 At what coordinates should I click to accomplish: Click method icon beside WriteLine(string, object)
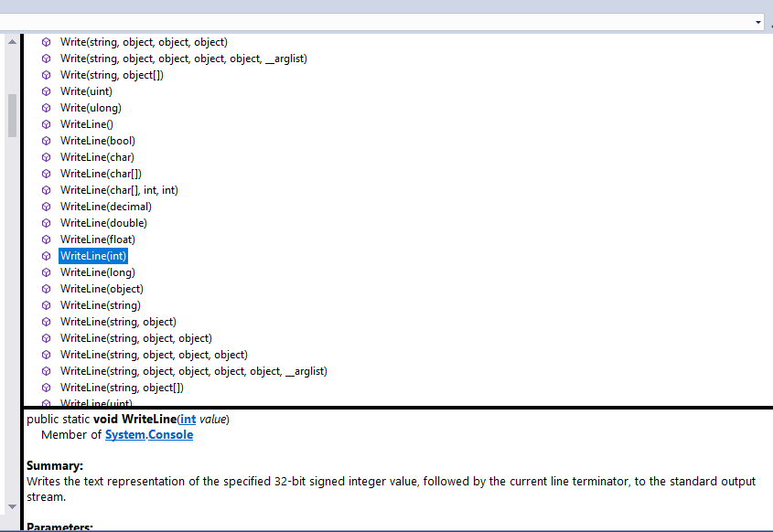[47, 322]
